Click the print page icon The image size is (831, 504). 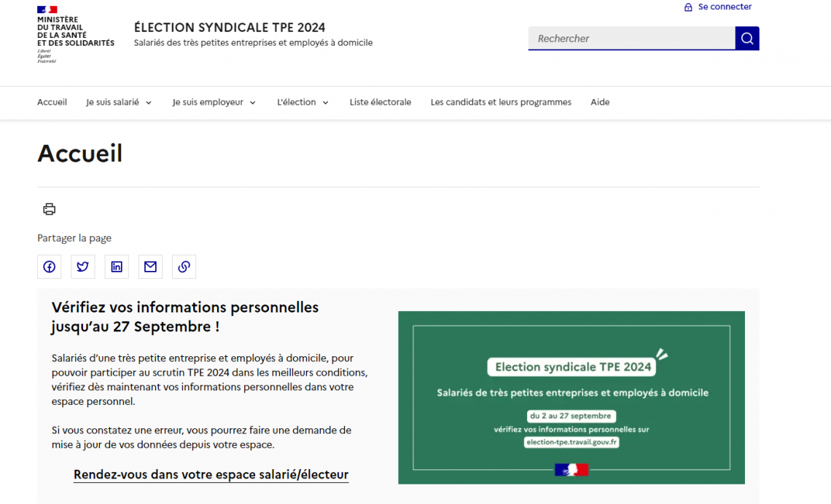tap(49, 210)
